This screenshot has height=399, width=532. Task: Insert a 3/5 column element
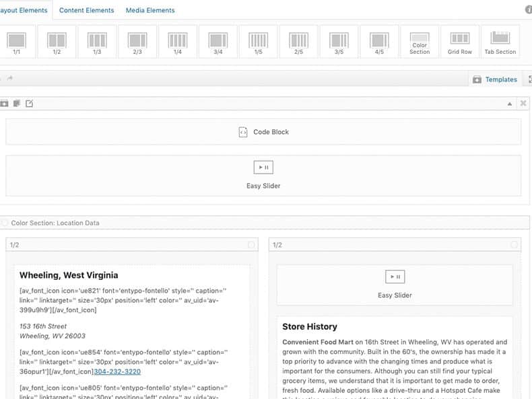click(x=339, y=42)
